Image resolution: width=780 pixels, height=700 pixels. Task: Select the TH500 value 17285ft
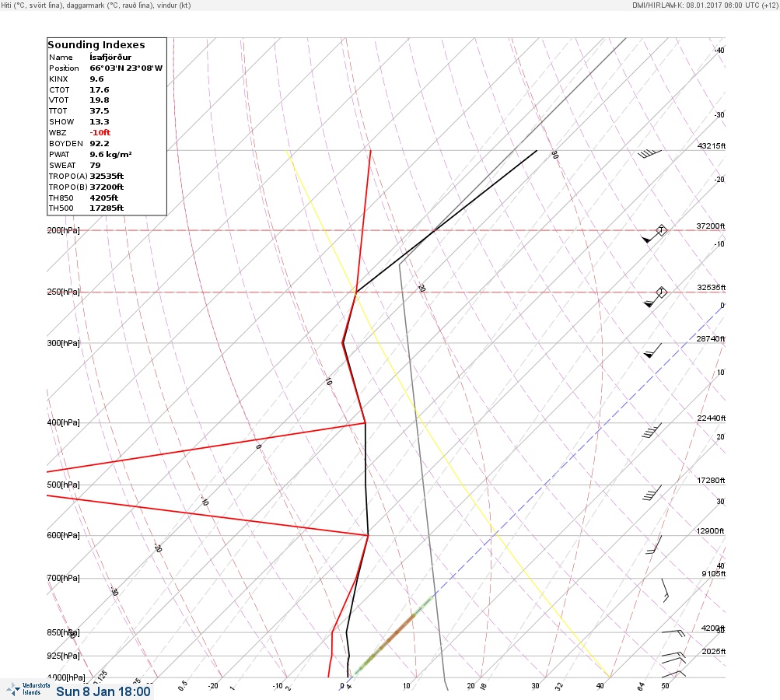coord(107,208)
